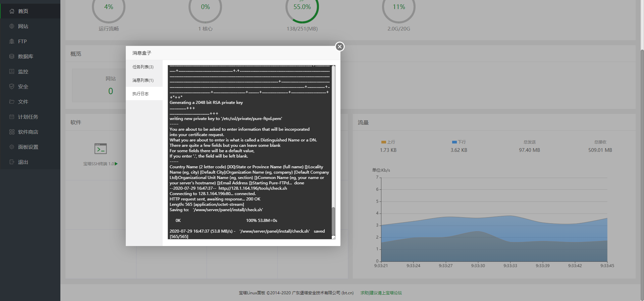Click the home icon beside 首页

pyautogui.click(x=12, y=11)
